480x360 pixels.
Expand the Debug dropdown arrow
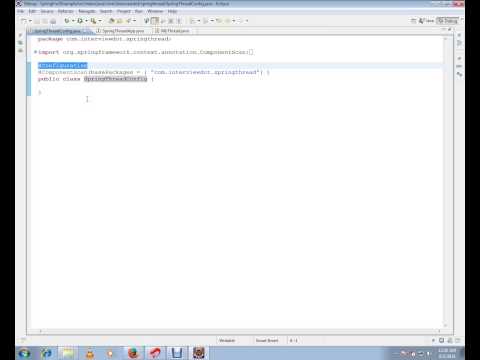73,21
